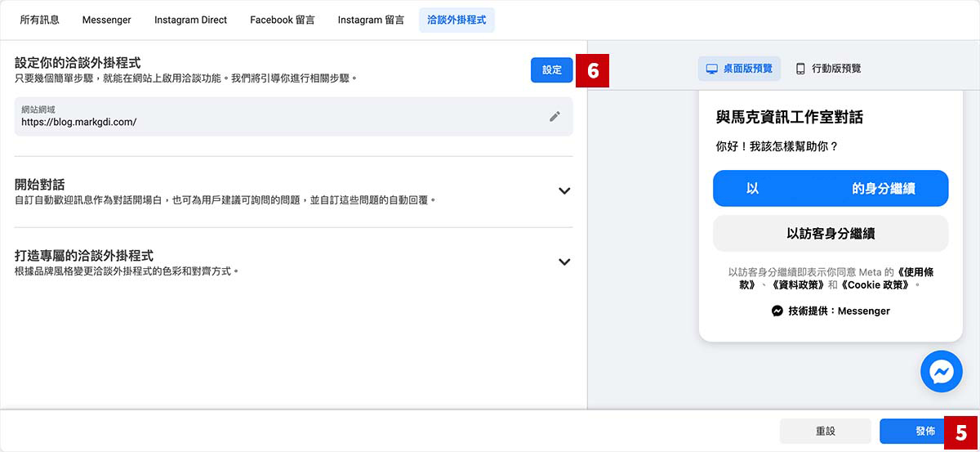Click the 網站網域 URL field
The width and height of the screenshot is (980, 452).
click(294, 116)
